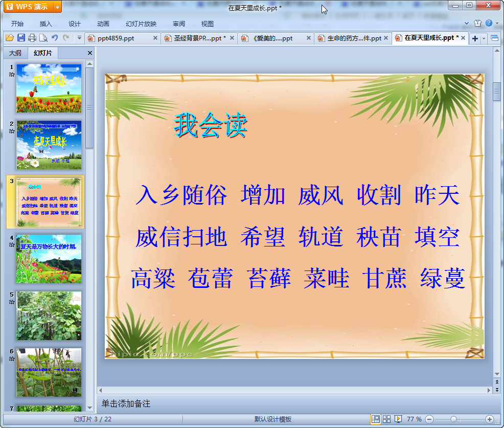Select slide 1 thumbnail
Image resolution: width=504 pixels, height=428 pixels.
(x=49, y=88)
